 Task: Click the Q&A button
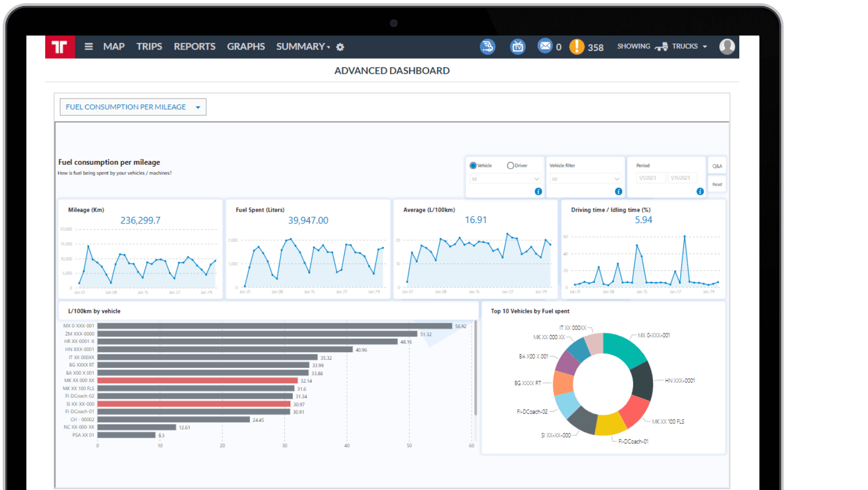(717, 166)
